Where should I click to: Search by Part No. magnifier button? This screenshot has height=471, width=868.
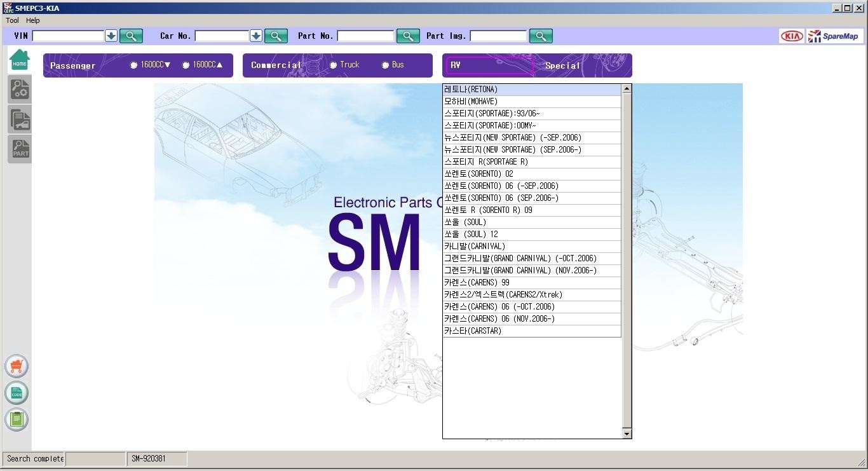[408, 36]
